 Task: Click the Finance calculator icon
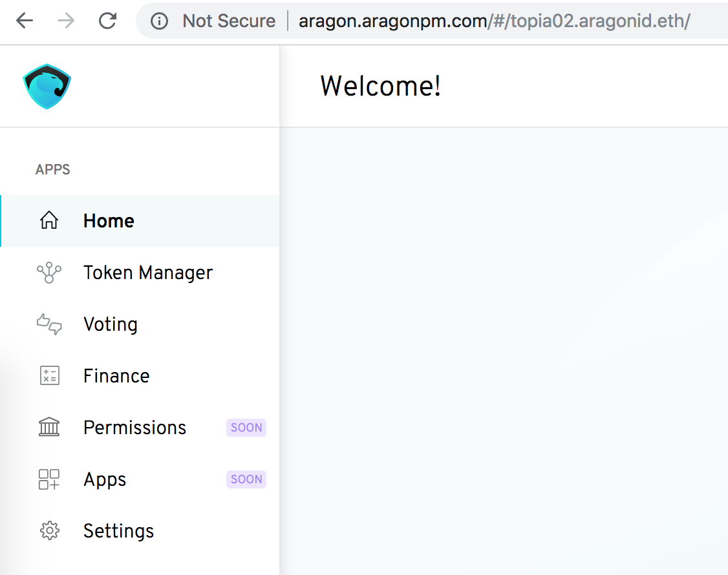49,375
